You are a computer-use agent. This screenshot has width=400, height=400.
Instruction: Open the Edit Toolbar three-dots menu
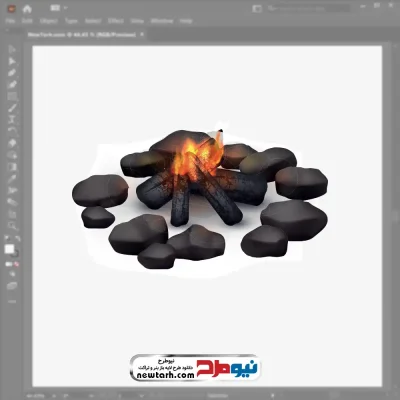click(x=12, y=301)
